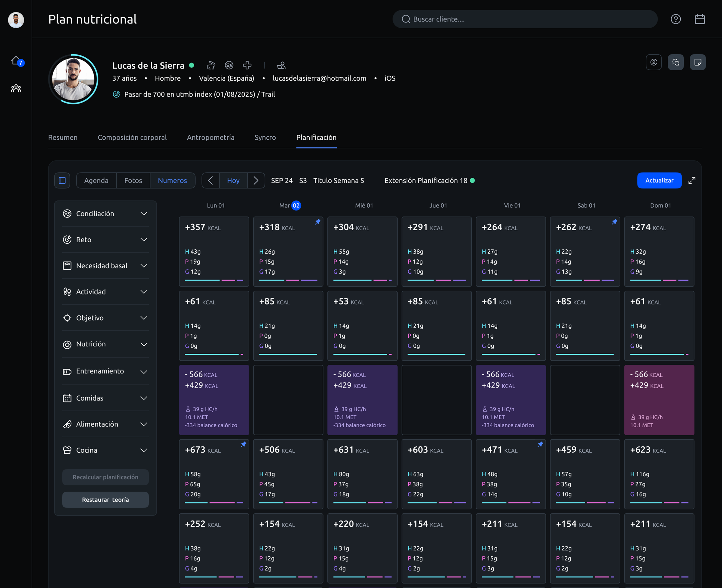Click the Actividad footprints icon
Viewport: 722px width, 588px height.
tap(67, 292)
